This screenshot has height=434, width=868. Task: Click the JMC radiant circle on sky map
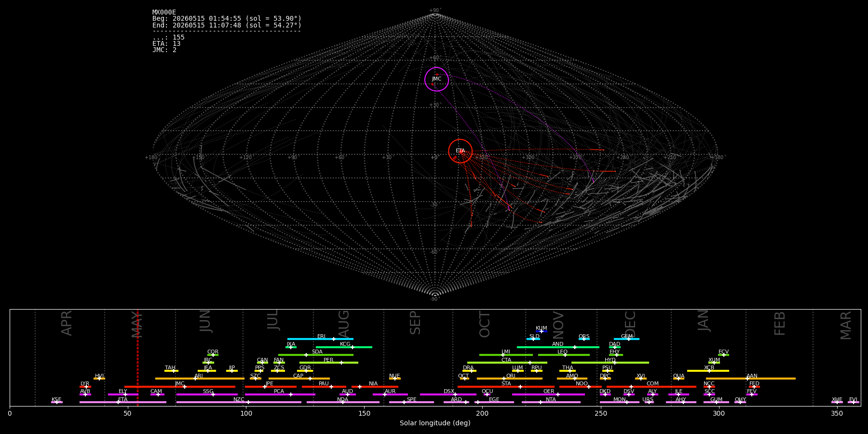[436, 79]
